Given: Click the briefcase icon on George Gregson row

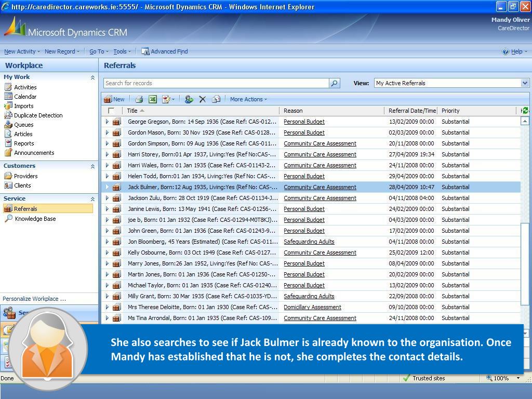Looking at the screenshot, I should click(x=117, y=122).
